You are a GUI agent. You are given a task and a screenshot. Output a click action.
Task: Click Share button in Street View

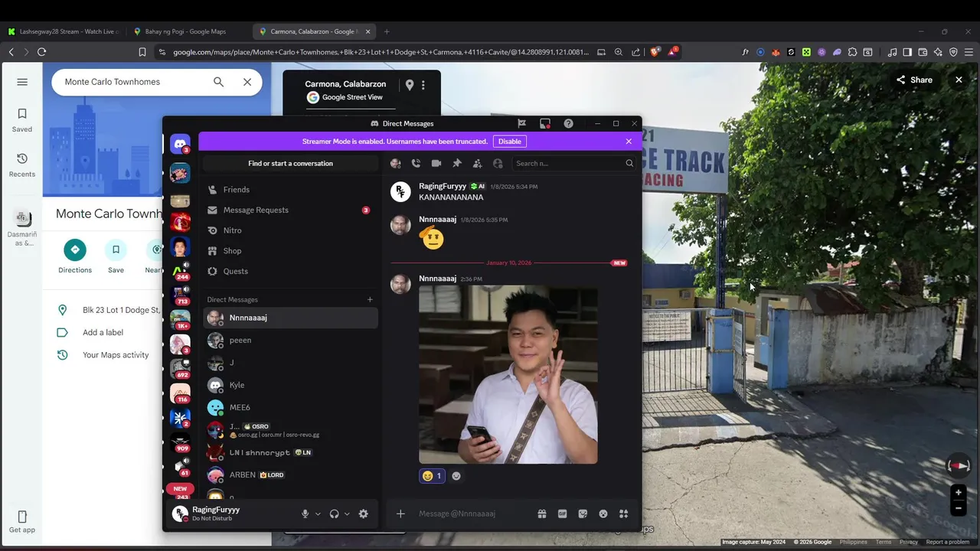coord(914,80)
